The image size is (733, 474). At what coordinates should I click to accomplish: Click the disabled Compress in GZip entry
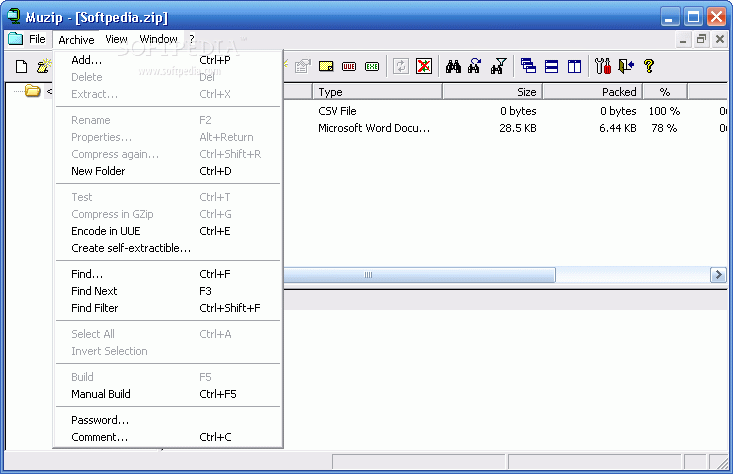(168, 214)
